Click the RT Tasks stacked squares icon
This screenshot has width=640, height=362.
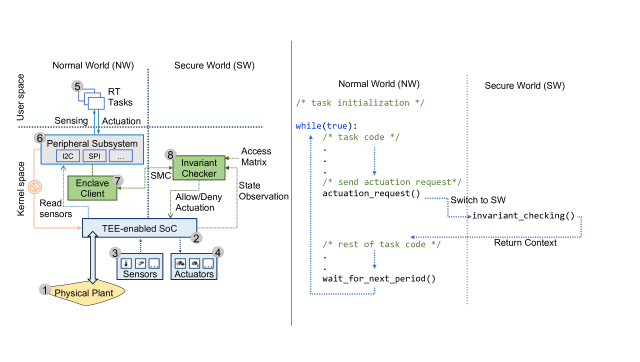[92, 98]
